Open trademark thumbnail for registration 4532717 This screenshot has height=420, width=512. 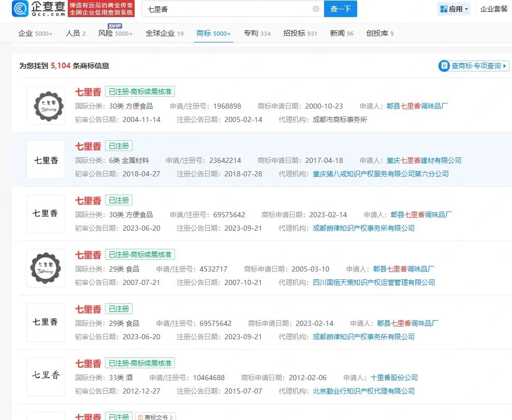(x=46, y=268)
